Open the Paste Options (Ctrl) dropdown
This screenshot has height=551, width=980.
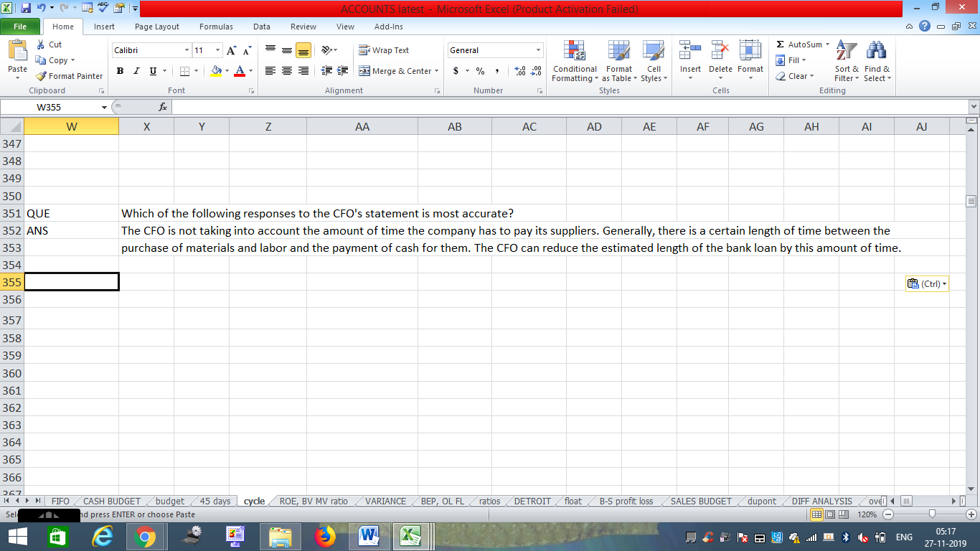click(x=927, y=284)
